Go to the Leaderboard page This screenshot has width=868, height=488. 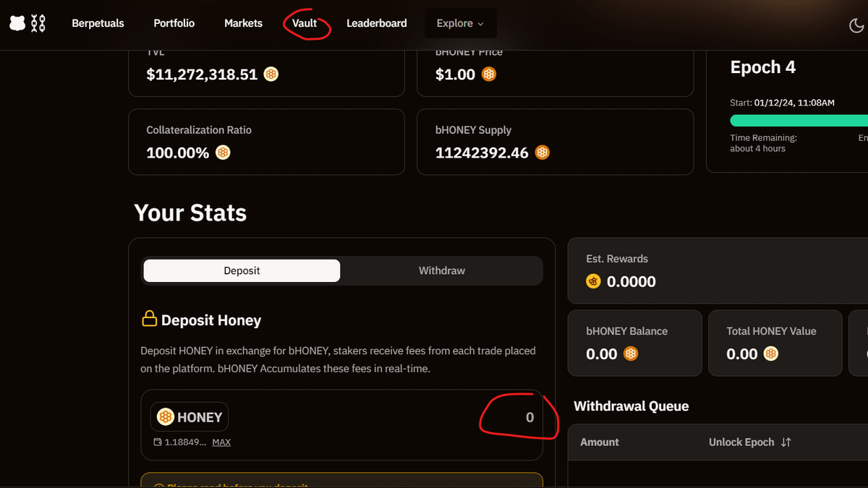376,23
